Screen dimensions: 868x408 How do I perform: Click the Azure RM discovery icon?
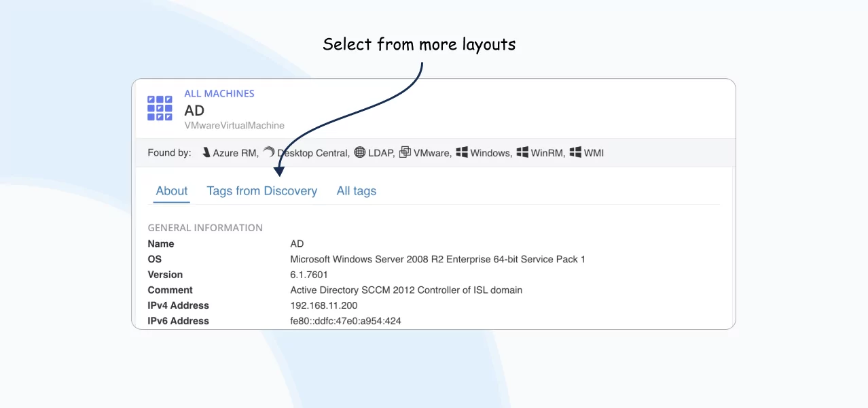click(x=206, y=153)
